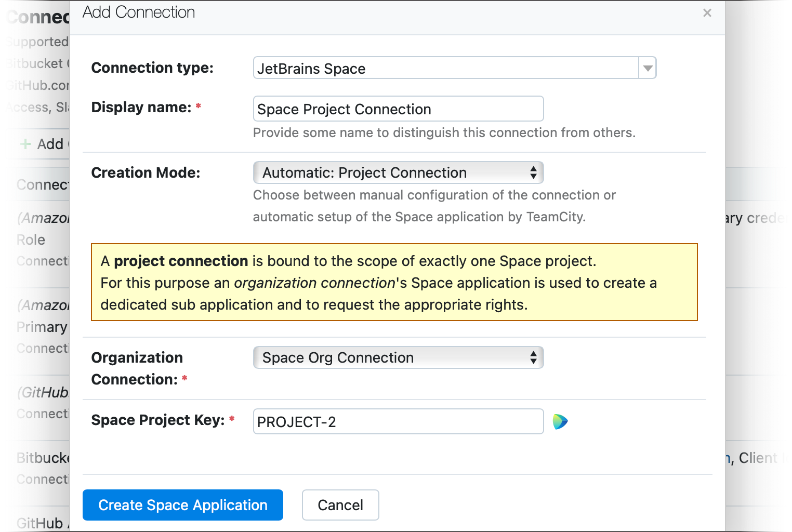Click the yellow project connection info note
792x532 pixels.
(x=395, y=282)
